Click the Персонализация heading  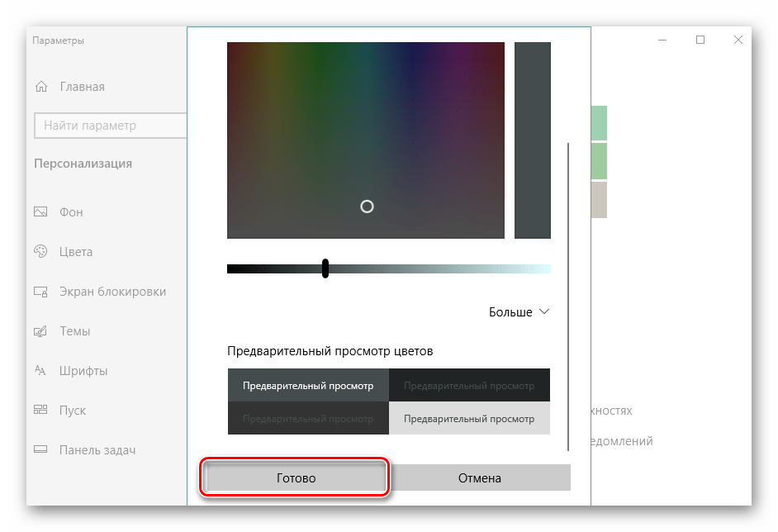[83, 164]
